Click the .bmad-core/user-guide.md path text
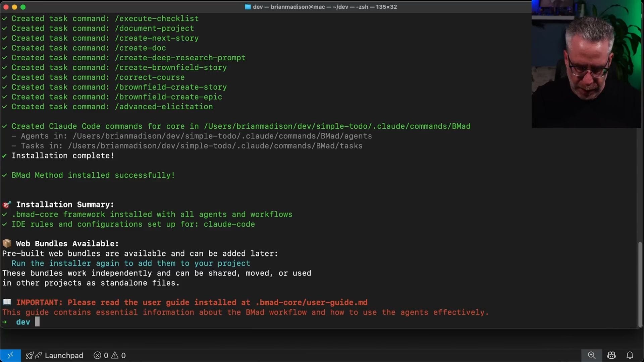644x362 pixels. point(311,302)
